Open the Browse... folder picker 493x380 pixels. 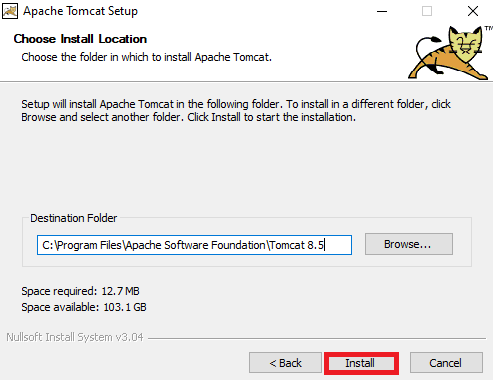pos(409,244)
